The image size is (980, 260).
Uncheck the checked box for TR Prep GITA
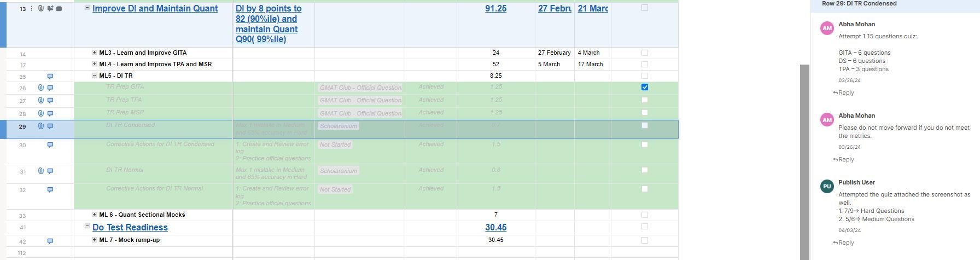point(644,87)
